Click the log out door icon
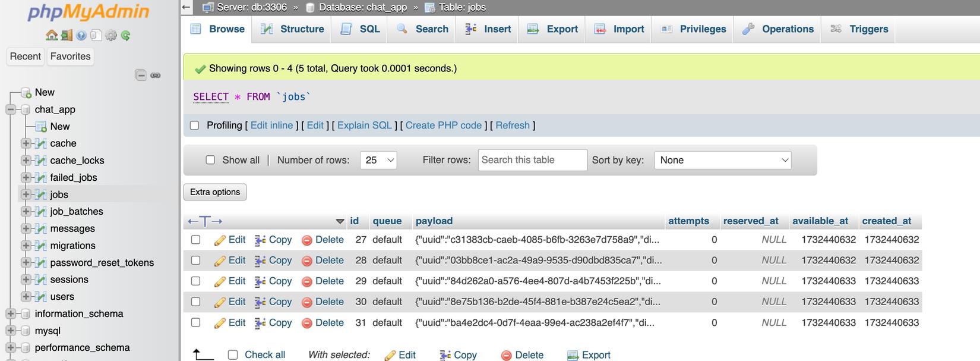Screen dimensions: 980x361 coord(67,36)
